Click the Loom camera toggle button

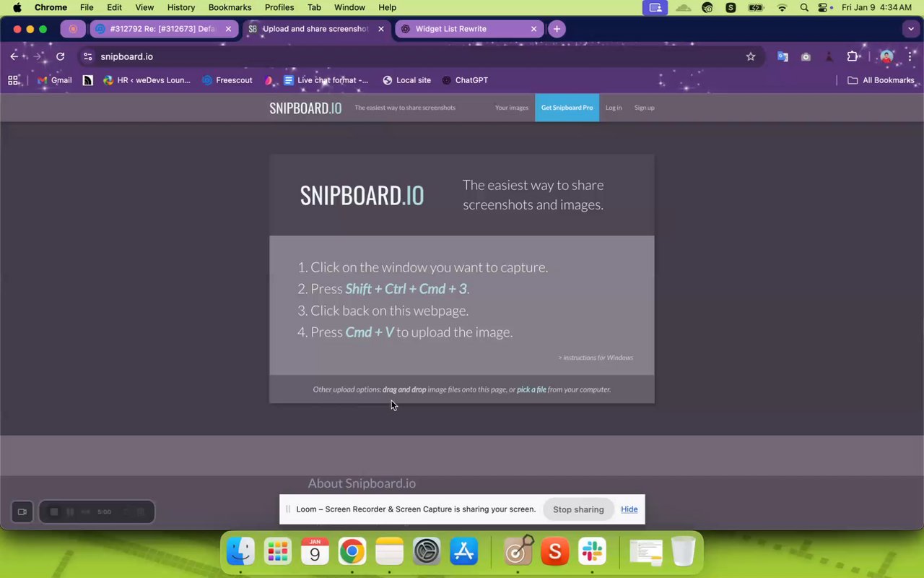(22, 512)
